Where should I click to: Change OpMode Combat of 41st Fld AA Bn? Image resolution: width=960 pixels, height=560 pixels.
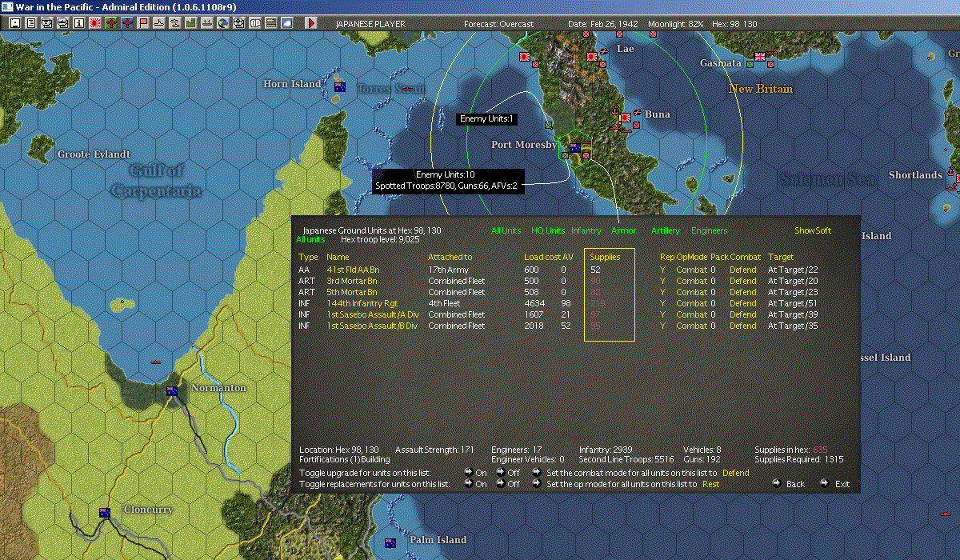point(692,270)
